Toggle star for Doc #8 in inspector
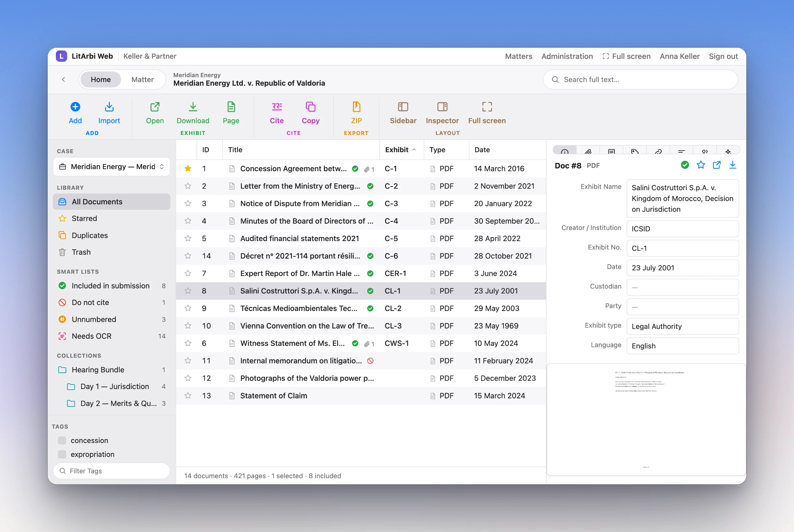The height and width of the screenshot is (532, 794). (701, 165)
